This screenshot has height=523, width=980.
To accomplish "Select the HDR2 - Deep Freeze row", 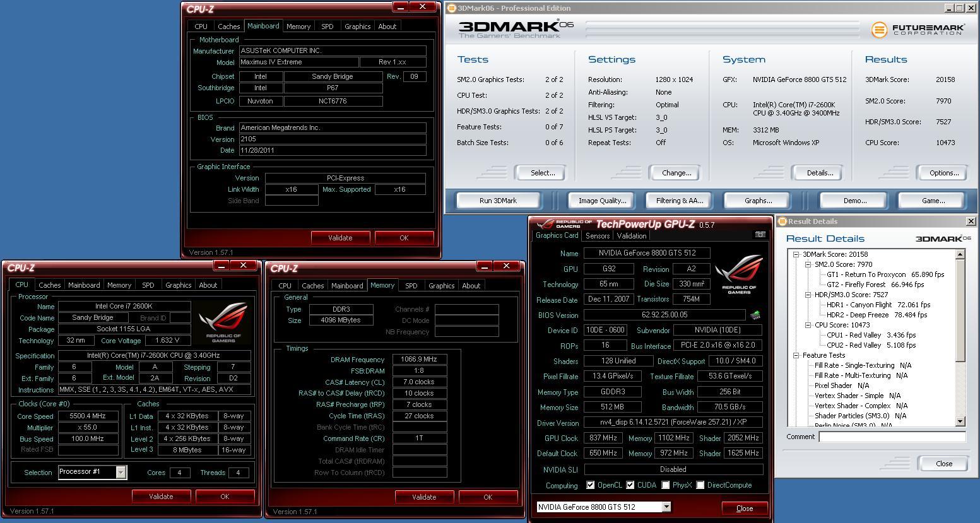I will tap(877, 315).
